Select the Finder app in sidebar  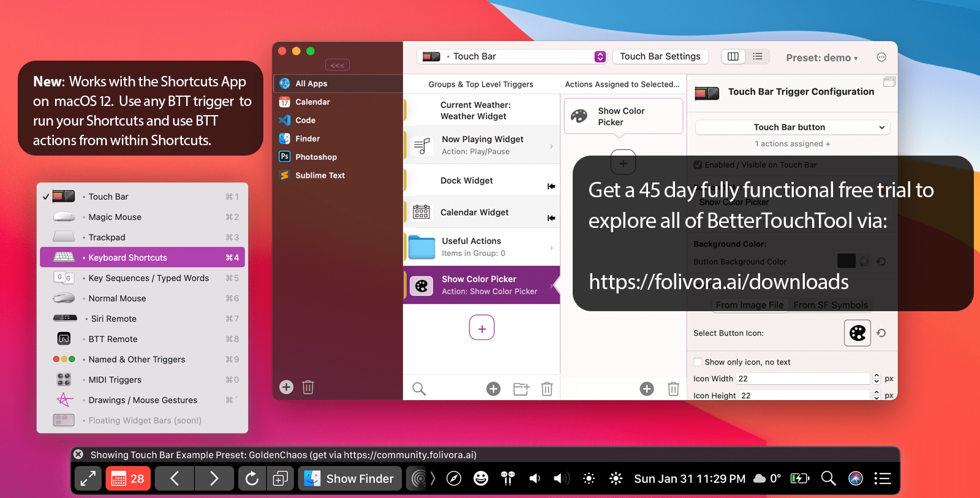[x=337, y=138]
